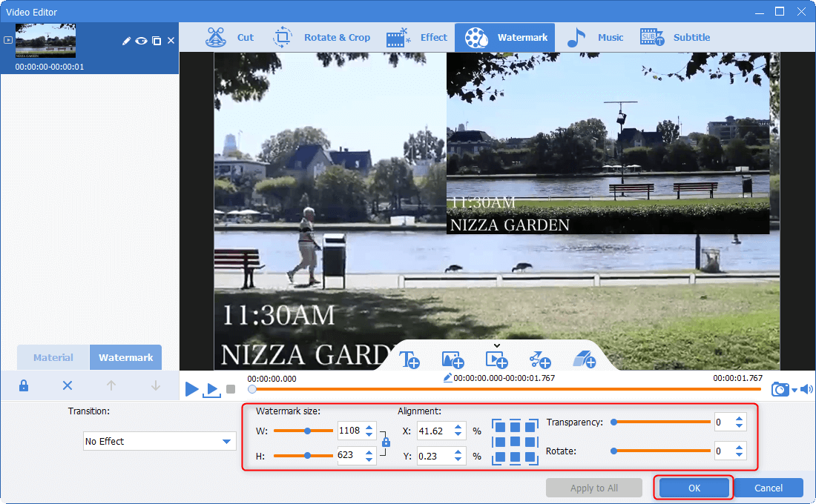816x504 pixels.
Task: Switch to the Material panel tab
Action: pyautogui.click(x=53, y=357)
